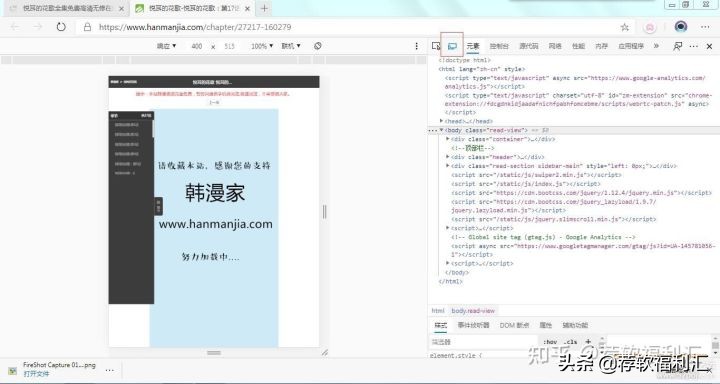
Task: Open the 应用程序 Application tab
Action: (631, 46)
